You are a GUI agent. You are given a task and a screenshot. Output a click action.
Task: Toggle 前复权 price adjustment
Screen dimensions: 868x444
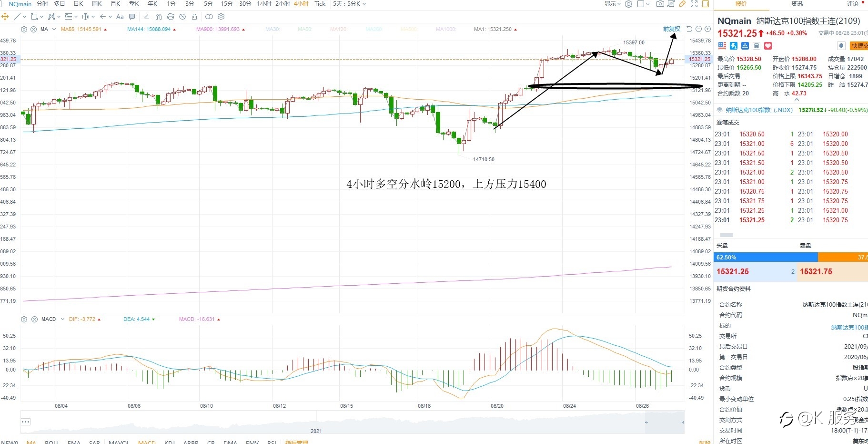672,29
